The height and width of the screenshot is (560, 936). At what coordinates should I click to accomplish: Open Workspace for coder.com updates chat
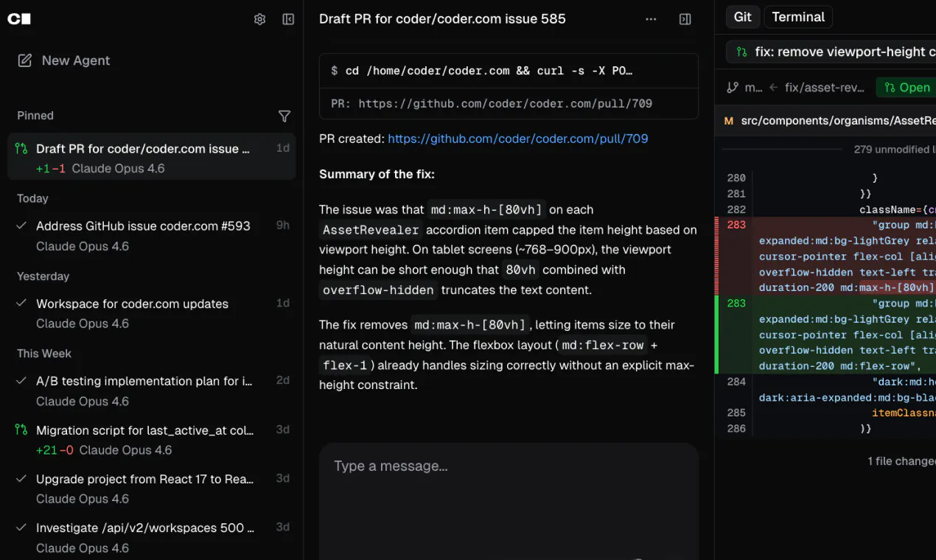(x=151, y=313)
